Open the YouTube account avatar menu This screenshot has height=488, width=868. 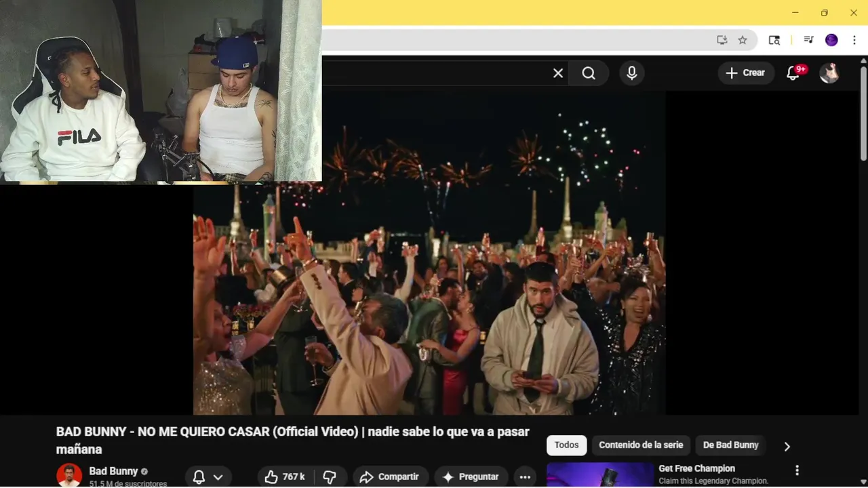[829, 73]
